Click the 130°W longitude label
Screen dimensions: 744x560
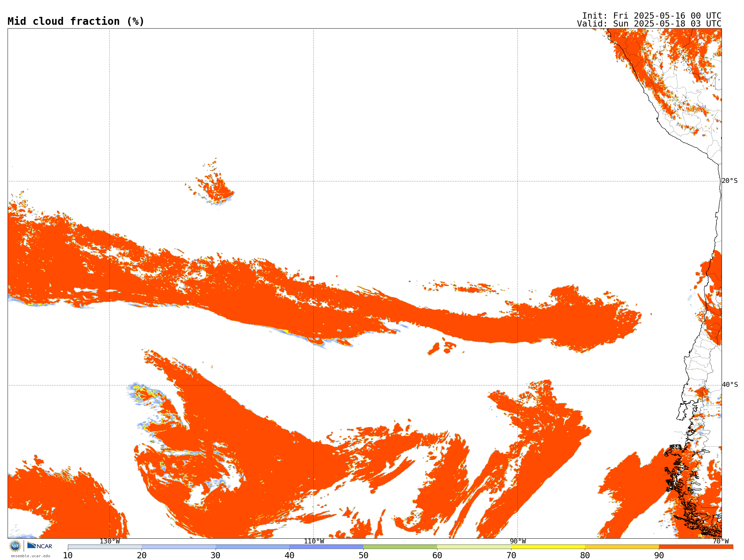(110, 541)
